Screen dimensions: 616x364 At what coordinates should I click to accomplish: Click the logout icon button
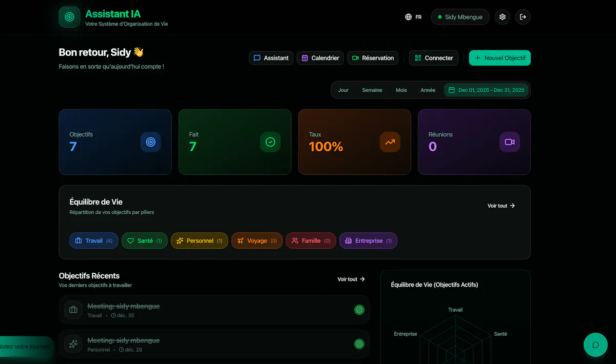click(x=523, y=17)
